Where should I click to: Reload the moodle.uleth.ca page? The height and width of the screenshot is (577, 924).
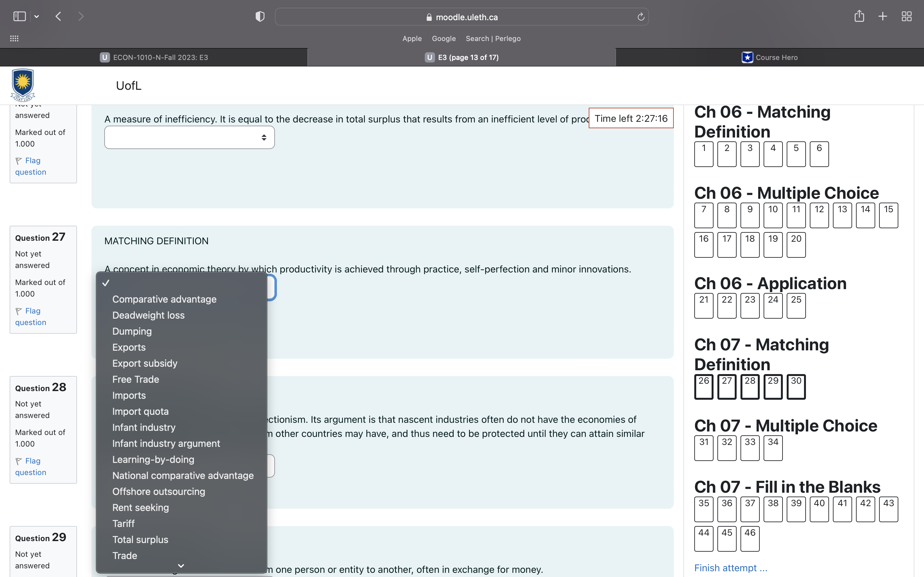641,16
